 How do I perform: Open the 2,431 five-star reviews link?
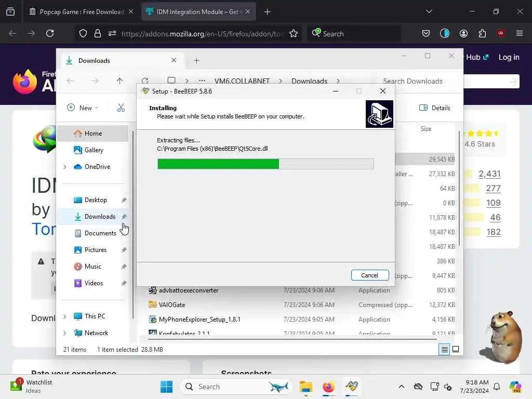[489, 174]
